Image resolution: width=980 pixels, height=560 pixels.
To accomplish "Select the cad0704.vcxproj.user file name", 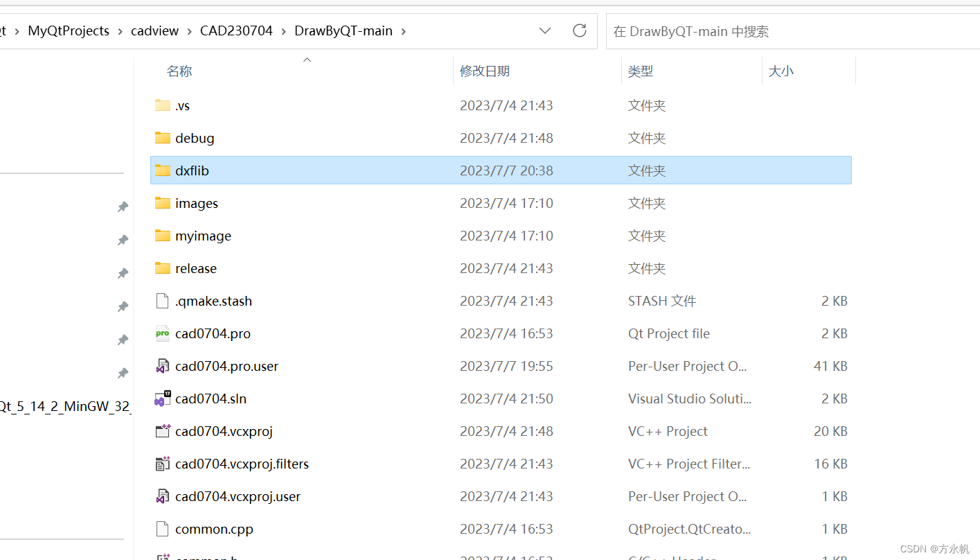I will (x=238, y=496).
